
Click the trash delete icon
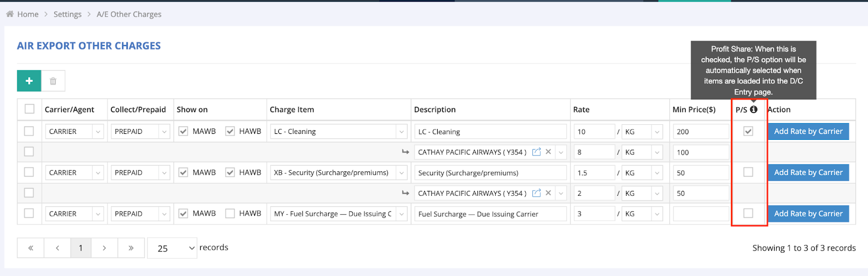pyautogui.click(x=53, y=81)
